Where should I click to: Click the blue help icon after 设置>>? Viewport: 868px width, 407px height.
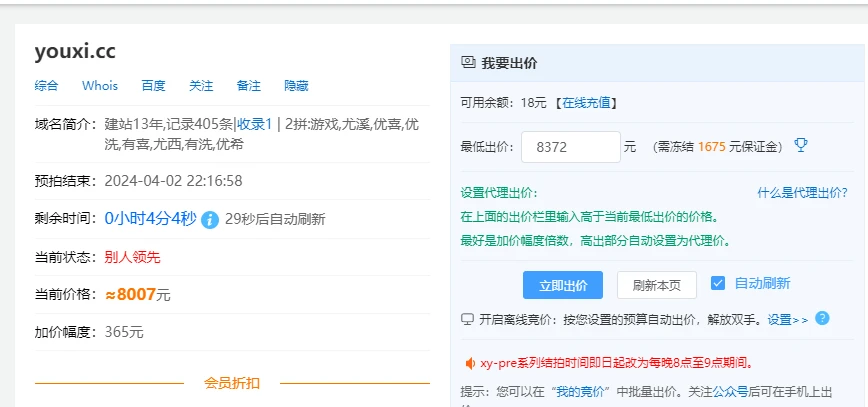click(822, 319)
